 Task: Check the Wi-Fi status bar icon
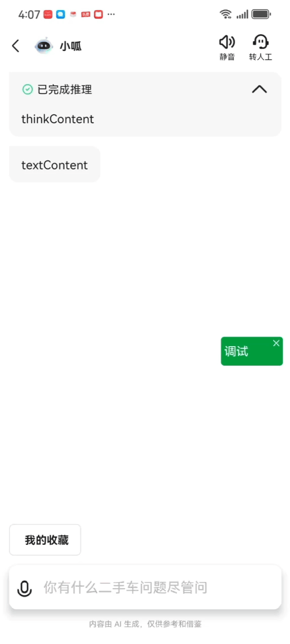click(x=226, y=14)
